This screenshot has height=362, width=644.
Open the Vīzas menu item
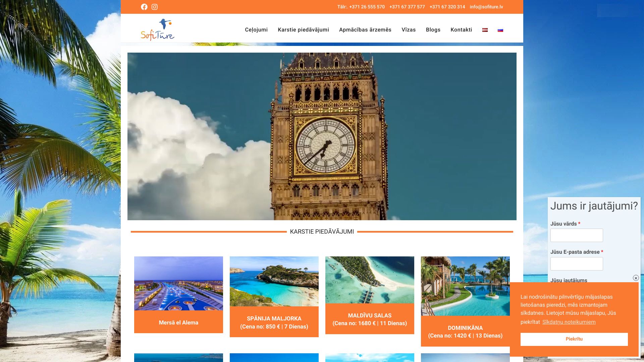(x=409, y=30)
